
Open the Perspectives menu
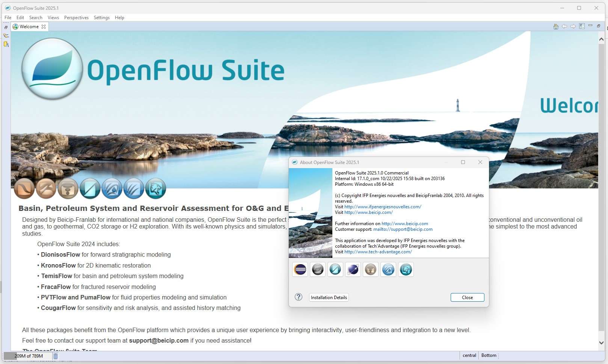[76, 18]
